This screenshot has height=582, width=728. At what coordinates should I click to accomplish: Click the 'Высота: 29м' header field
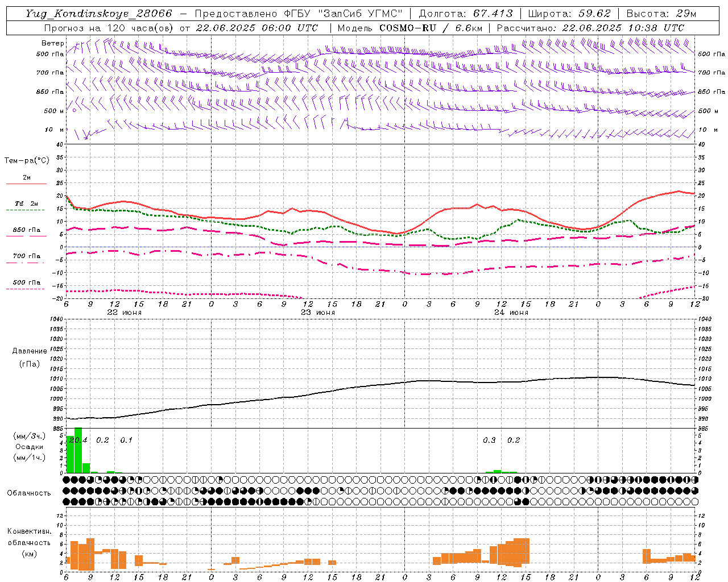click(661, 14)
